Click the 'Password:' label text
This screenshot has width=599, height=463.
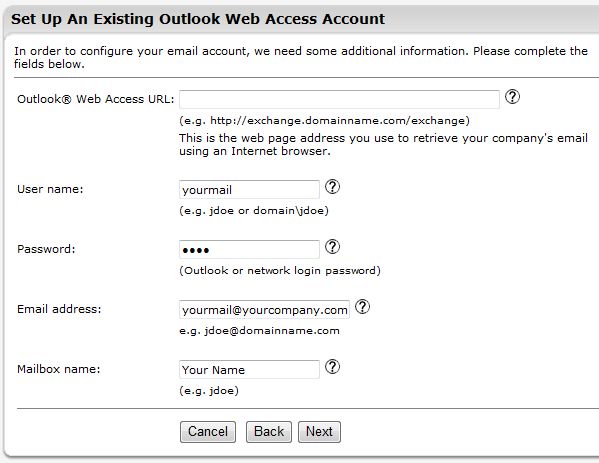point(46,249)
